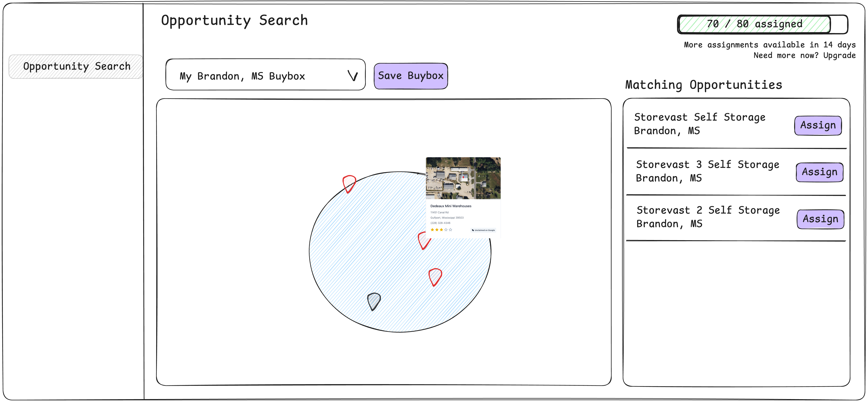
Task: Select the Storevast Self Storage listing name
Action: [x=700, y=117]
